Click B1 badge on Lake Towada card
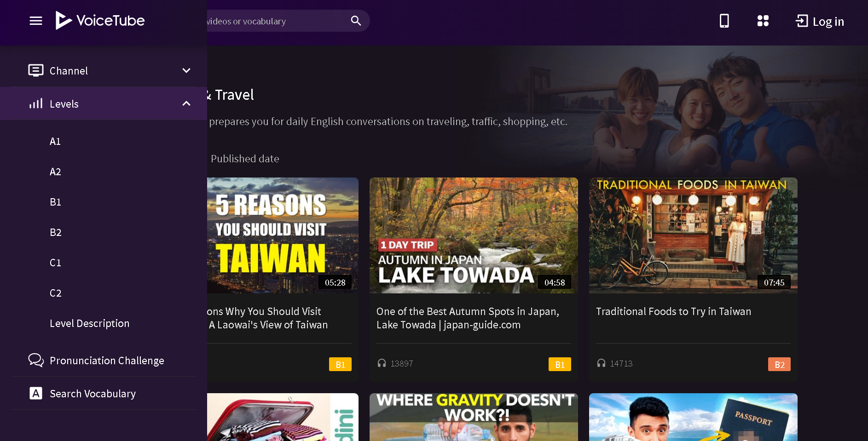868x441 pixels. click(x=560, y=364)
